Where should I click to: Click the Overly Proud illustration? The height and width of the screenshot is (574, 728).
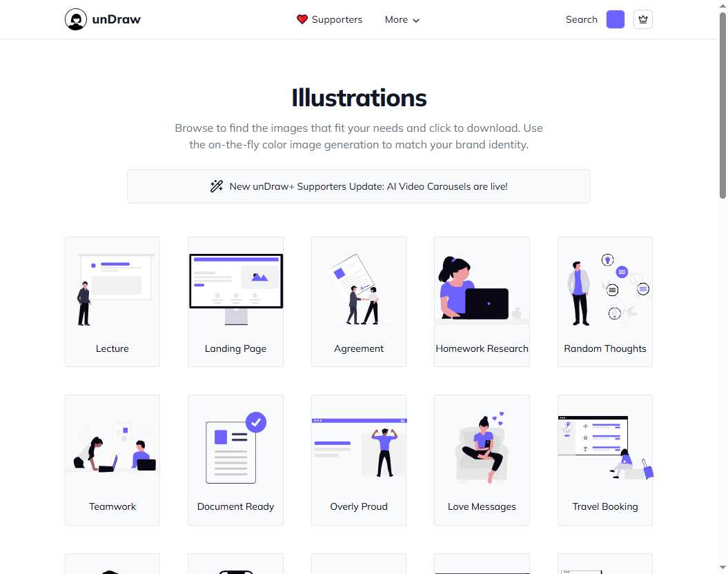[x=359, y=459]
